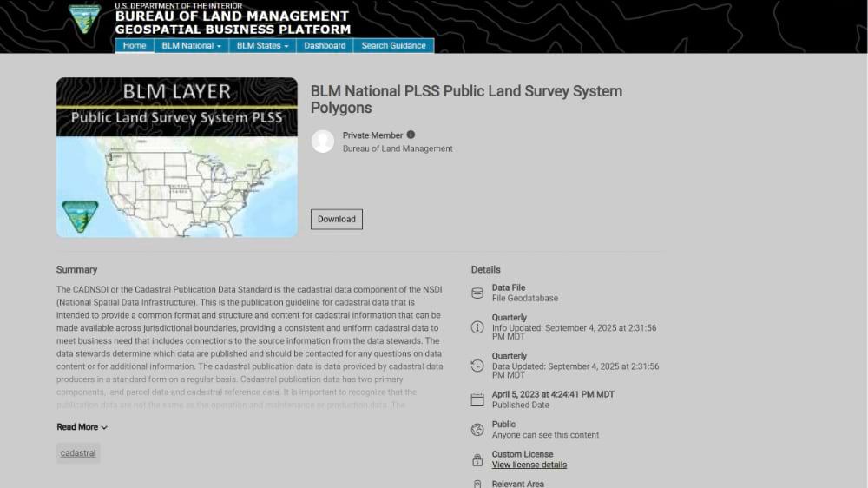Expand summary with Read More
Image resolution: width=868 pixels, height=488 pixels.
(x=82, y=427)
